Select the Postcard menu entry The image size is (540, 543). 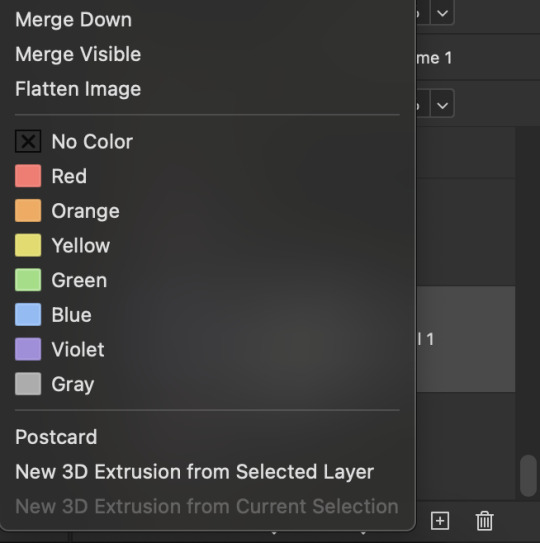pos(56,437)
